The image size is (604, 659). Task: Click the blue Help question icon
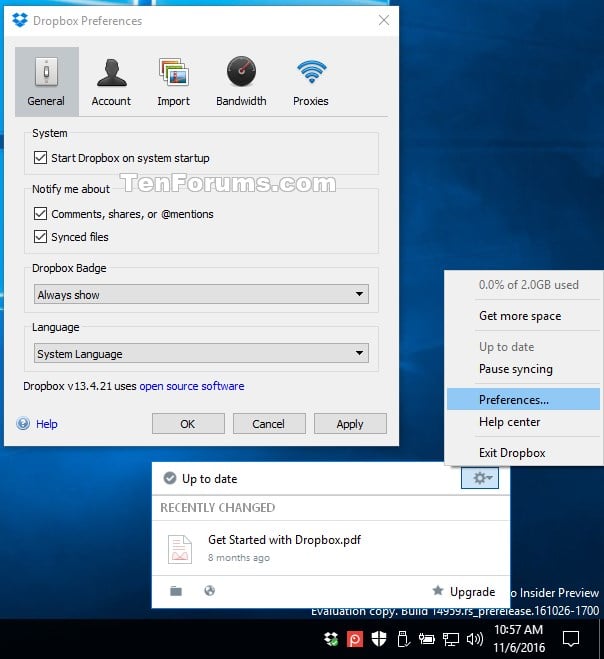click(x=23, y=423)
